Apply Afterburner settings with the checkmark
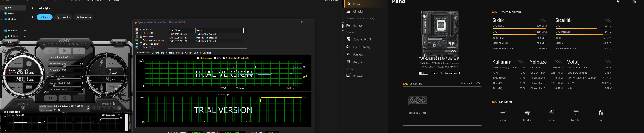Screen dimensions: 644x133 [79, 98]
